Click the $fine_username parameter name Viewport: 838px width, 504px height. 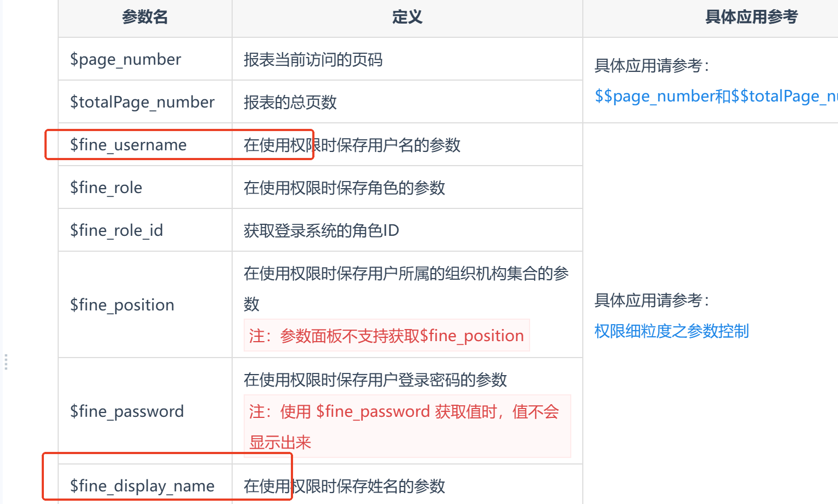tap(128, 145)
